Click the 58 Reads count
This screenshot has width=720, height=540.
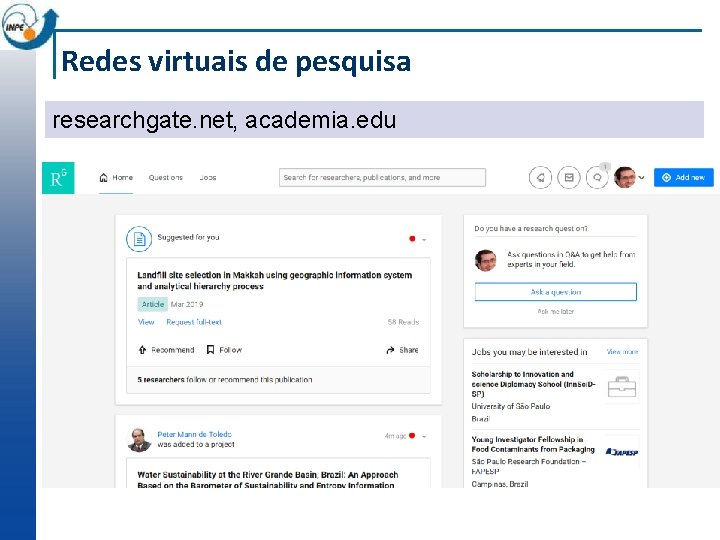(x=403, y=322)
